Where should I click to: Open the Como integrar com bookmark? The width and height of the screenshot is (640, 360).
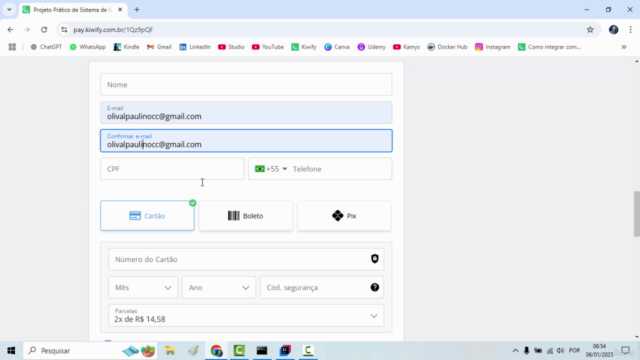click(x=549, y=47)
